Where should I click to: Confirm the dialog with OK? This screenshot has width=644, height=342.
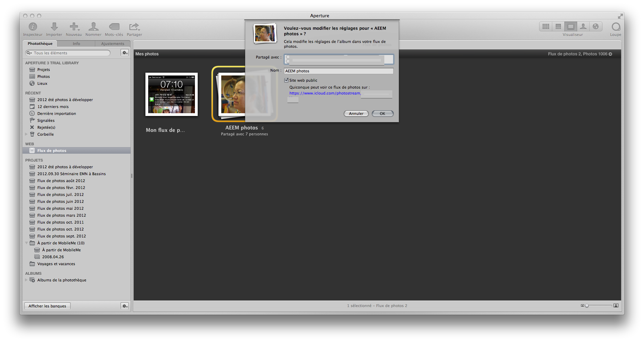[x=382, y=114]
